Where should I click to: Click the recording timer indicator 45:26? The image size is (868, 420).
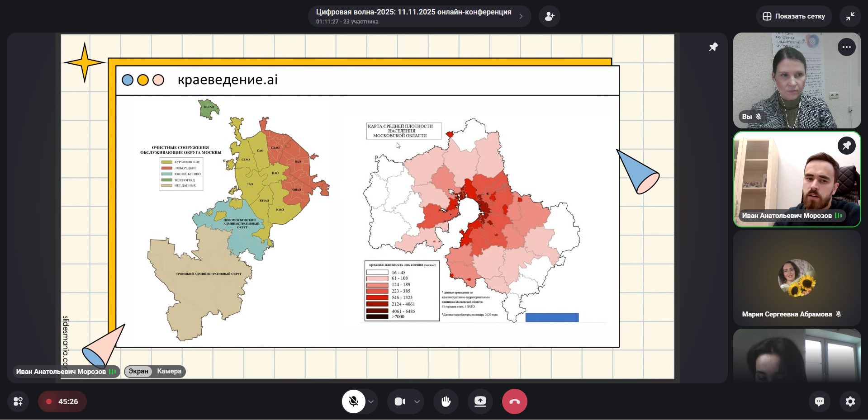tap(62, 401)
